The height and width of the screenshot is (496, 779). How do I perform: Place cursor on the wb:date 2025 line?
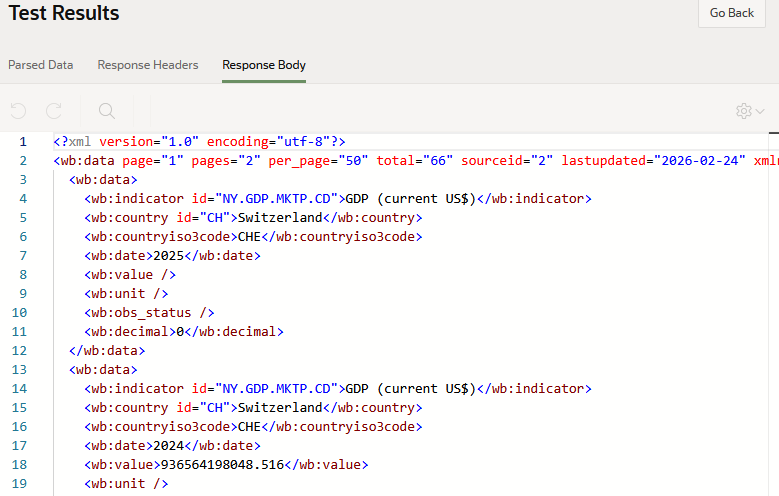coord(172,256)
